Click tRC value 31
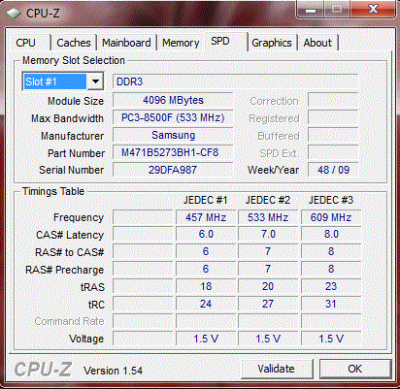This screenshot has width=400, height=389. [331, 304]
